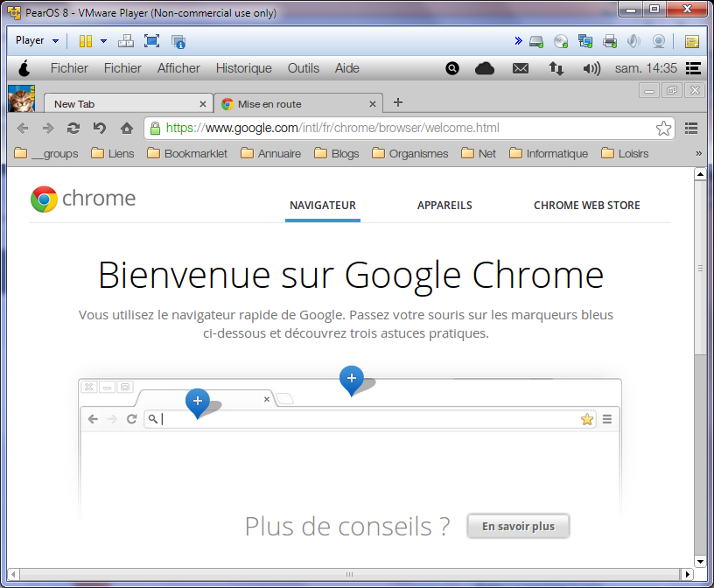Click the cat profile avatar in Chrome
The height and width of the screenshot is (588, 714).
[21, 98]
